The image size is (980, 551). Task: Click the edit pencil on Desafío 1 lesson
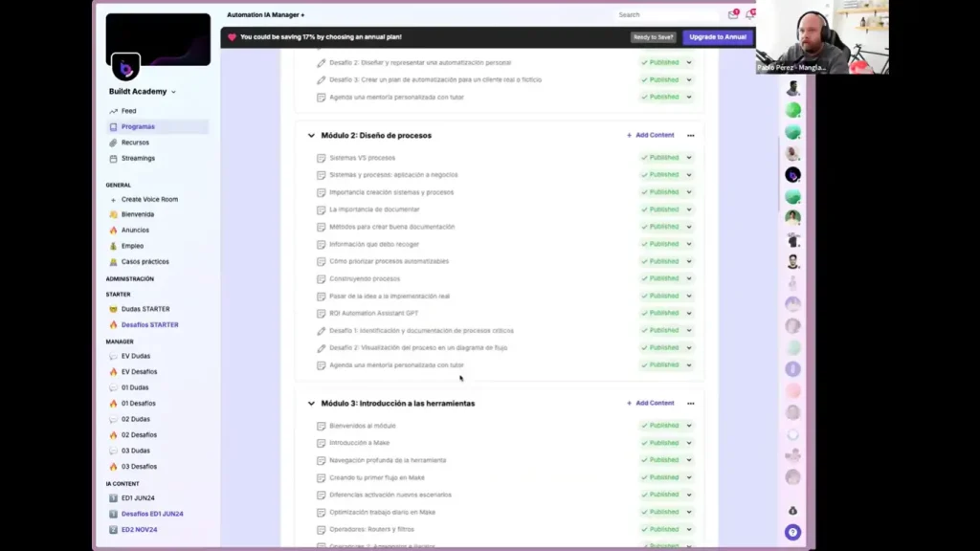(x=319, y=330)
